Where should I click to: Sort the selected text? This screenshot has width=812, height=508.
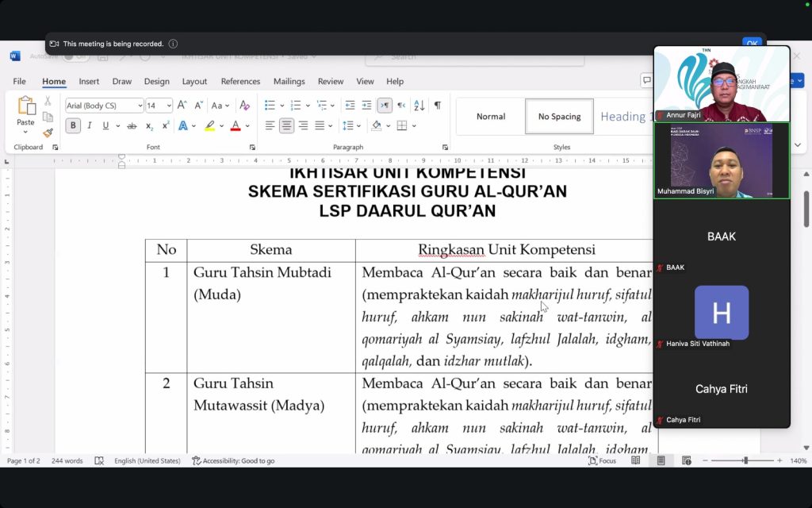click(419, 106)
